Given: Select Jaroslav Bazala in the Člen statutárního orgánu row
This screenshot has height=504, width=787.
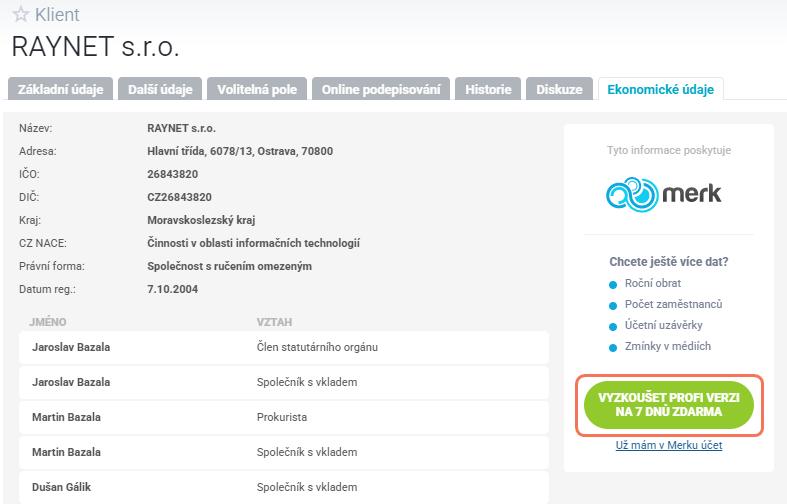Looking at the screenshot, I should [x=71, y=347].
